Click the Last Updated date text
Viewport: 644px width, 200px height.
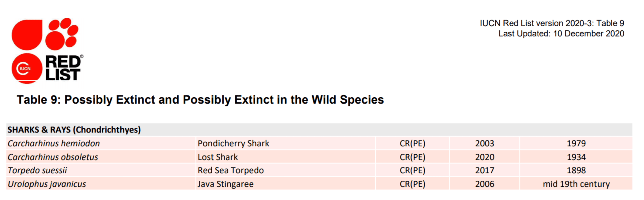[561, 34]
